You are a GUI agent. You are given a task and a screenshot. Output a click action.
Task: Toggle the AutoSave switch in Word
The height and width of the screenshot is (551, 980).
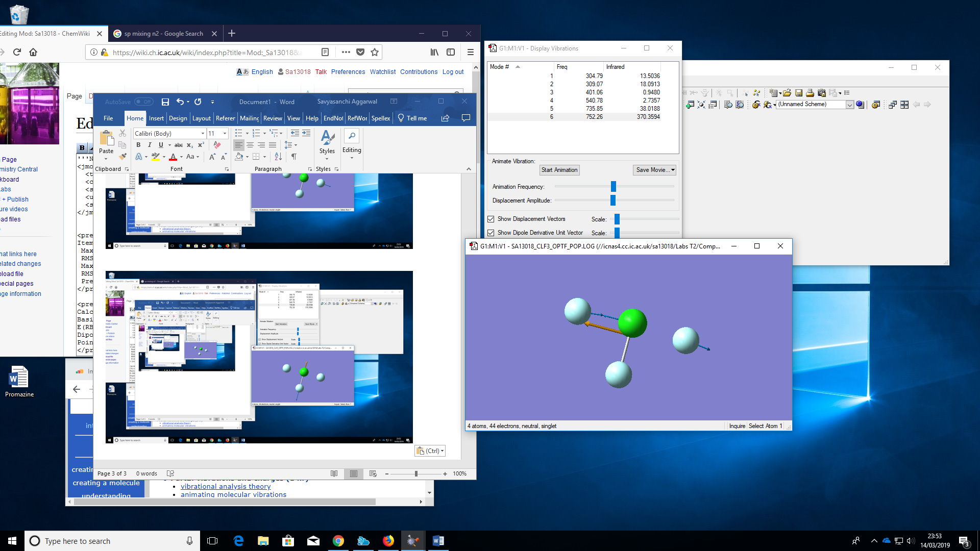click(143, 102)
